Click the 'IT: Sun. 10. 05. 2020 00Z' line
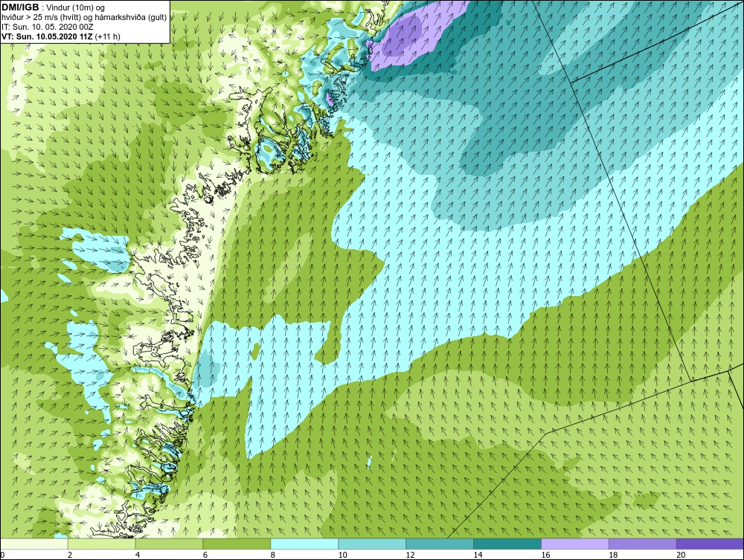Viewport: 744px width, 560px height. coord(47,27)
